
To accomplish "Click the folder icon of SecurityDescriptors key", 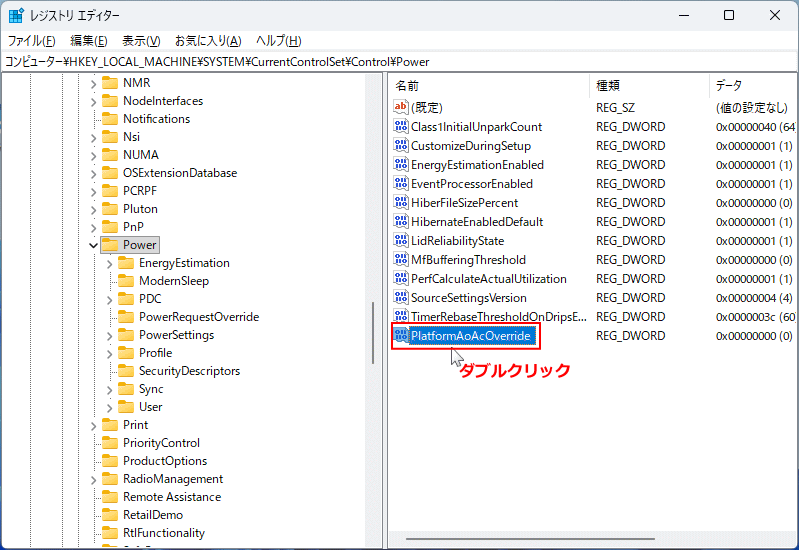I will [x=126, y=371].
